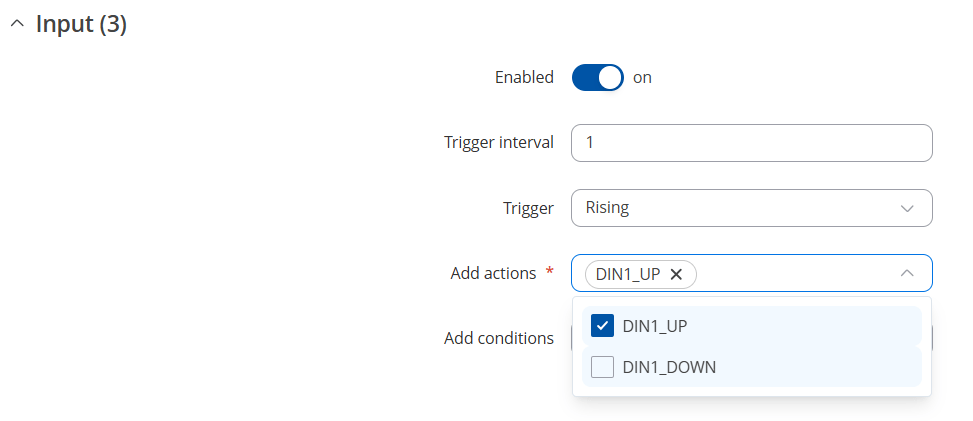The height and width of the screenshot is (421, 973).
Task: Close the Add actions list via up chevron
Action: (x=907, y=273)
